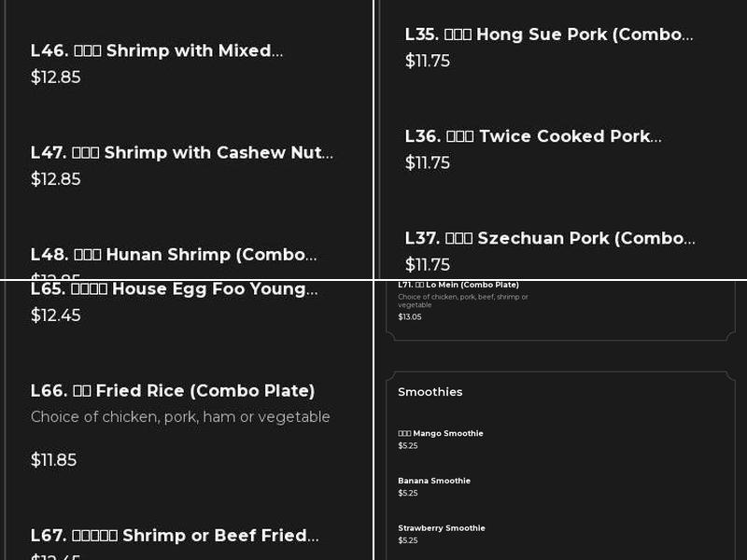
Task: Choose the Strawberry Smoothie item
Action: tap(442, 528)
